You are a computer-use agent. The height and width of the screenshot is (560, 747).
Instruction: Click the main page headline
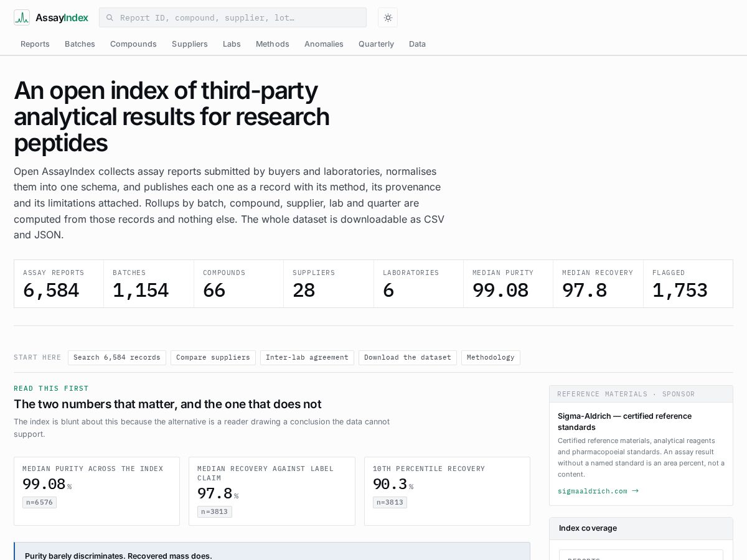pyautogui.click(x=172, y=116)
